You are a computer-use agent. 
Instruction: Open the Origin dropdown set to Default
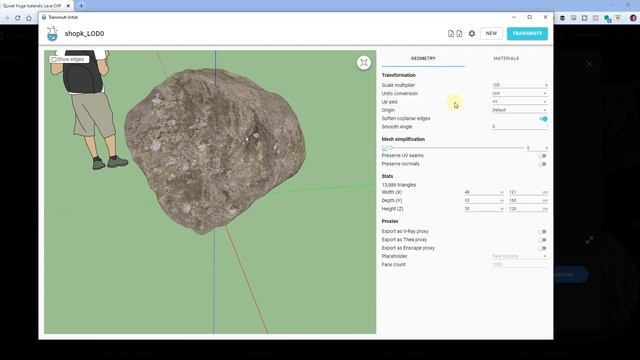click(520, 110)
